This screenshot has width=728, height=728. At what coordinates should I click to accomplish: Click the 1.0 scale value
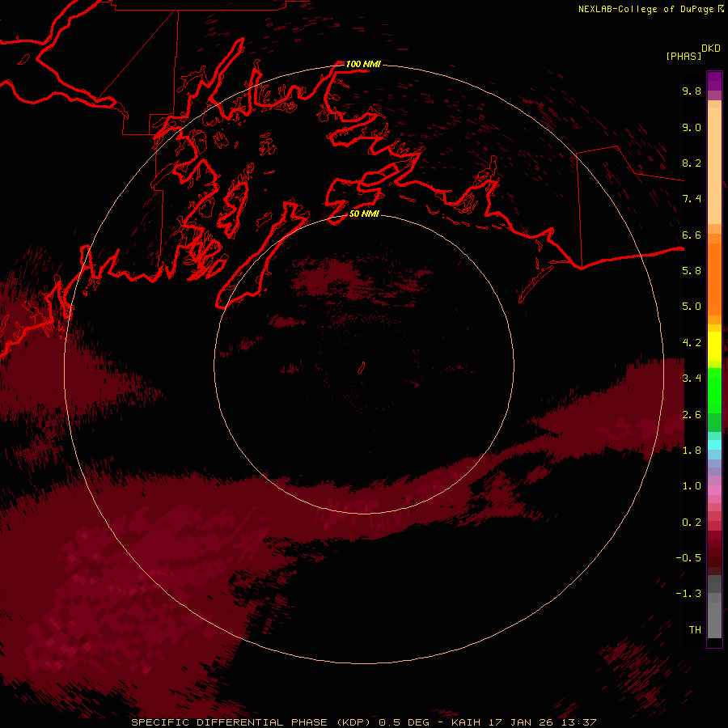pos(692,486)
